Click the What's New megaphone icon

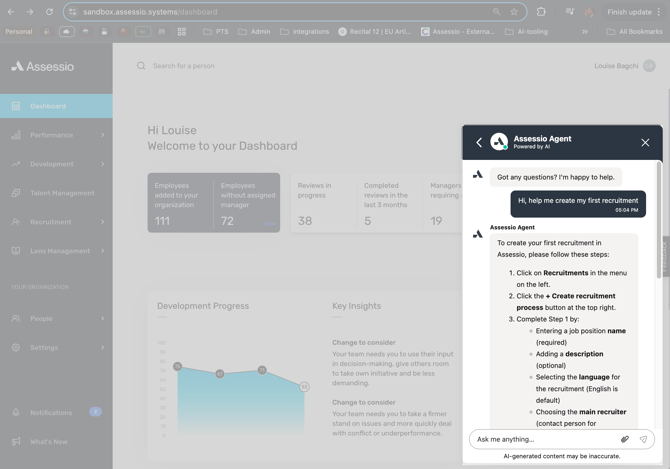[x=16, y=441]
